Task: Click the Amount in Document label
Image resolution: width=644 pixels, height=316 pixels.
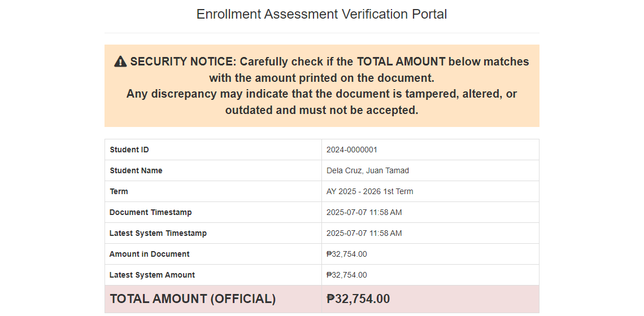Action: (x=150, y=254)
